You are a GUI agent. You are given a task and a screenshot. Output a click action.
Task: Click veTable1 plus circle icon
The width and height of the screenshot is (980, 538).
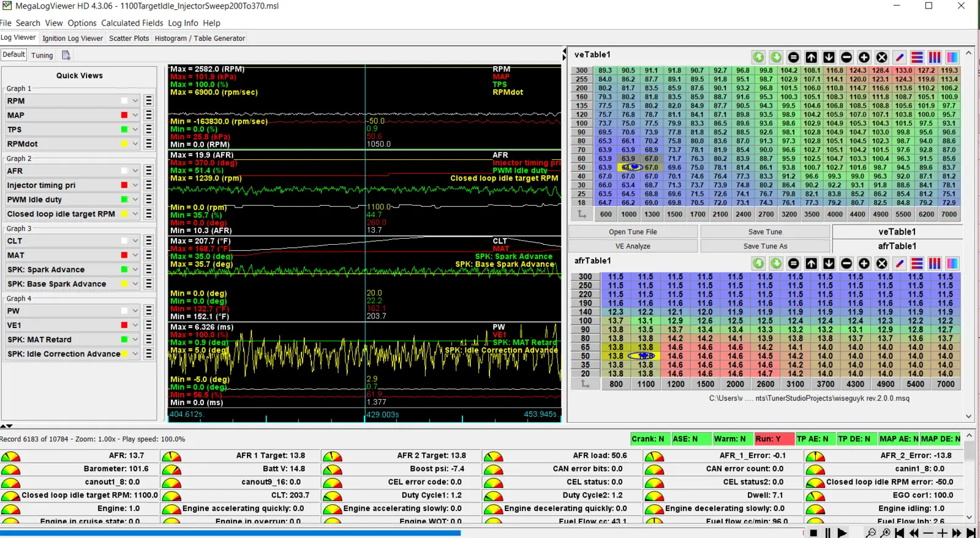(864, 57)
